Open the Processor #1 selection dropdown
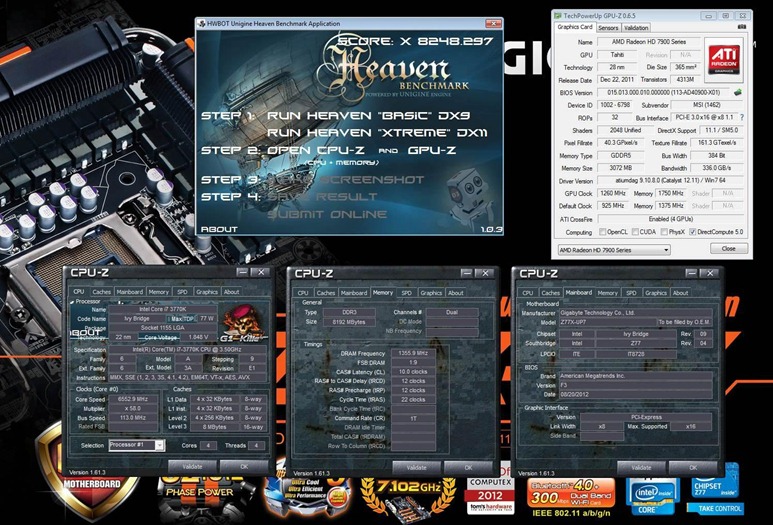 137,445
